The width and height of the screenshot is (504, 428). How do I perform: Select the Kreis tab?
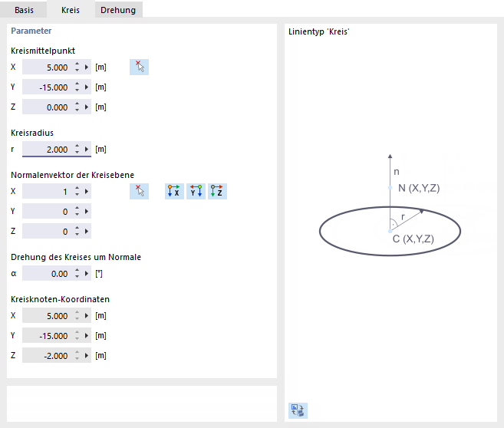coord(71,10)
